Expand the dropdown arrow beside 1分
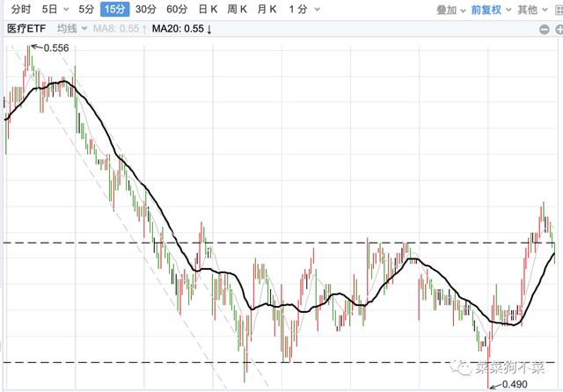This screenshot has height=392, width=563. [317, 10]
